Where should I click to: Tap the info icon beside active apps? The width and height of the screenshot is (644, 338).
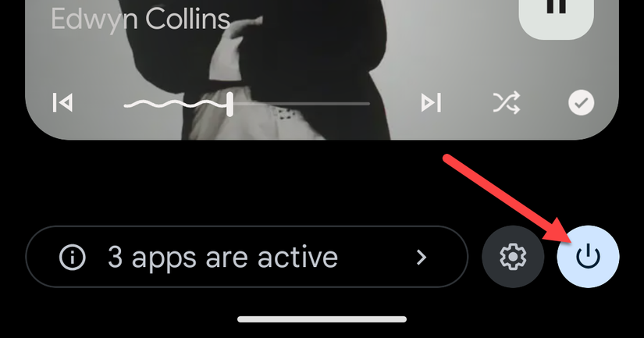coord(73,258)
